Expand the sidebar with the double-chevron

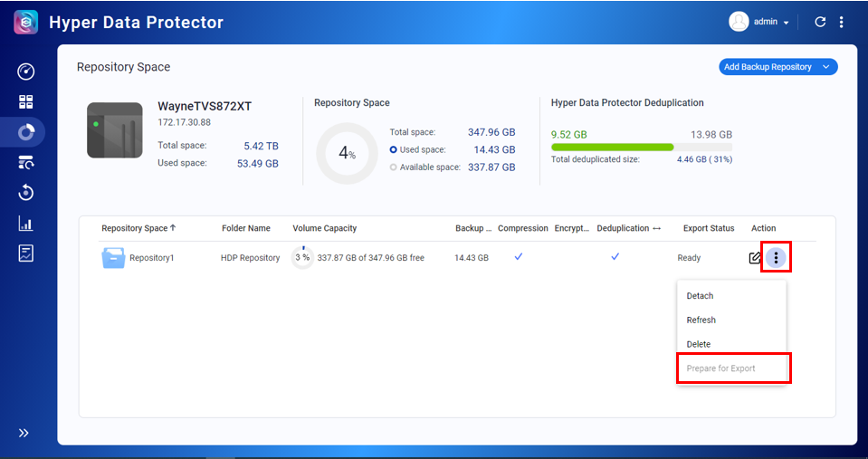(x=24, y=433)
